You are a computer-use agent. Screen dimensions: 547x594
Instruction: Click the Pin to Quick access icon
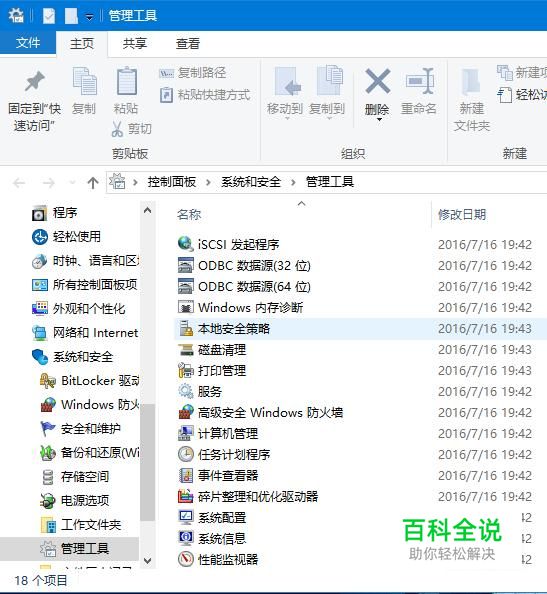coord(34,81)
